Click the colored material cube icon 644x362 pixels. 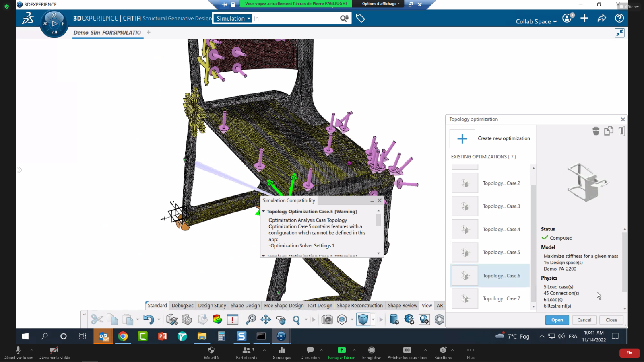[x=217, y=319]
